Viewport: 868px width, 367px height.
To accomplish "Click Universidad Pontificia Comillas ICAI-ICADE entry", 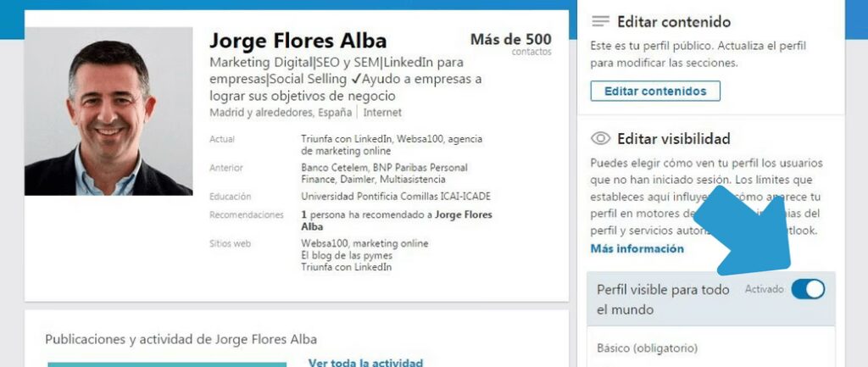I will (395, 197).
